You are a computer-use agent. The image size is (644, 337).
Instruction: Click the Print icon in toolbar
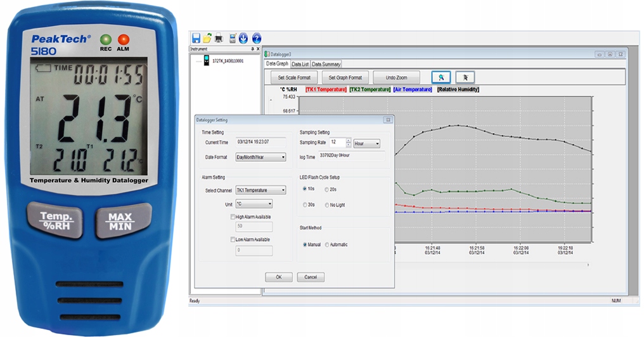tap(219, 38)
